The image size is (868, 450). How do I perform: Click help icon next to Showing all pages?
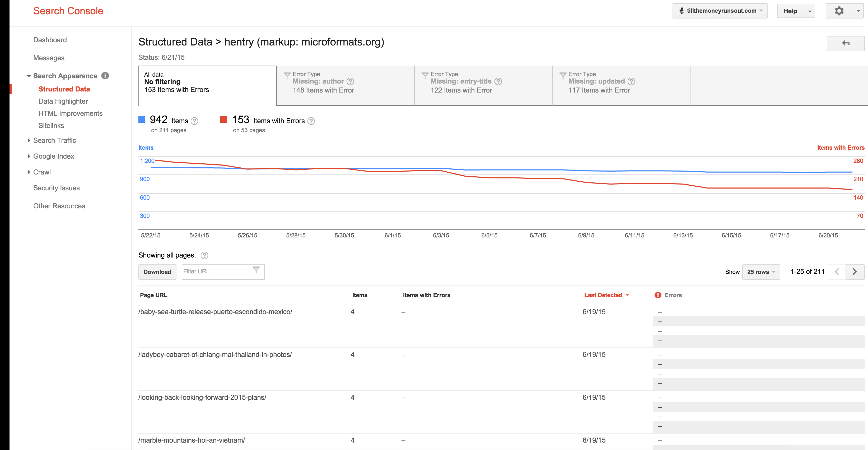(204, 255)
